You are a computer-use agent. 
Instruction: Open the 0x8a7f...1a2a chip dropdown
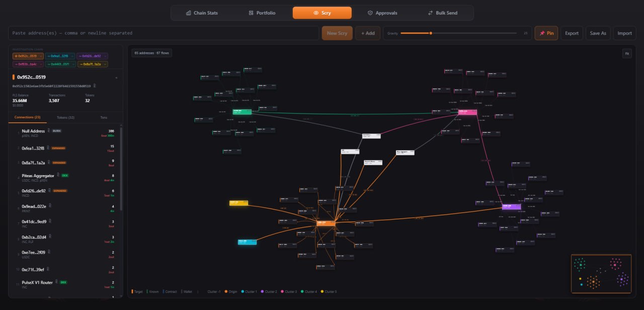point(105,64)
